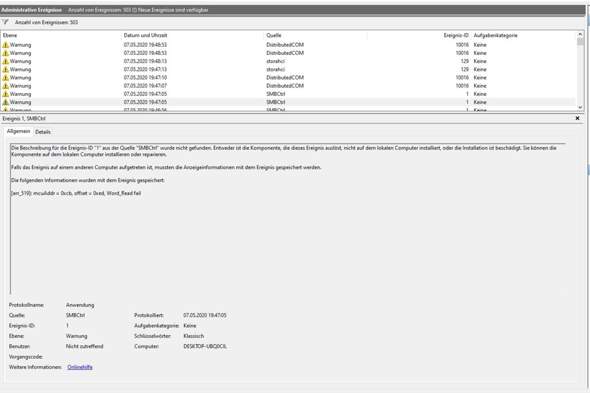Click warning icon of SMBCtrl 19:47:05 highlighted row
The image size is (590, 393).
6,102
